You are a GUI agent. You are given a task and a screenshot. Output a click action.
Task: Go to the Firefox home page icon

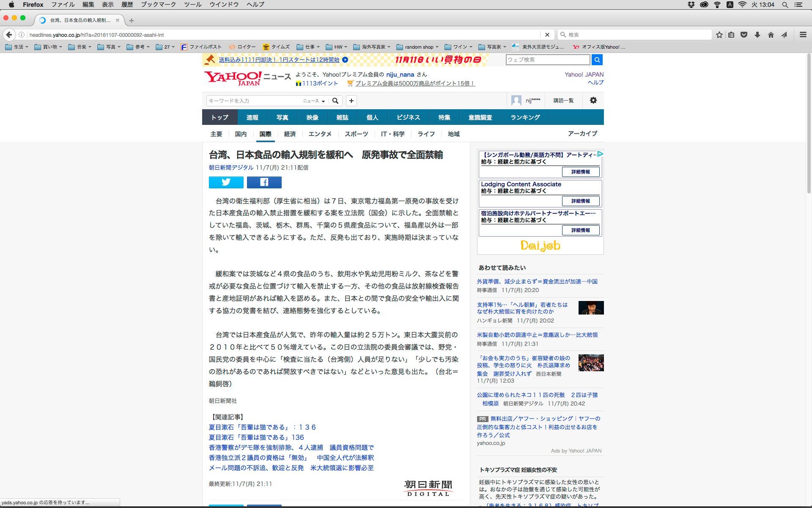(771, 35)
